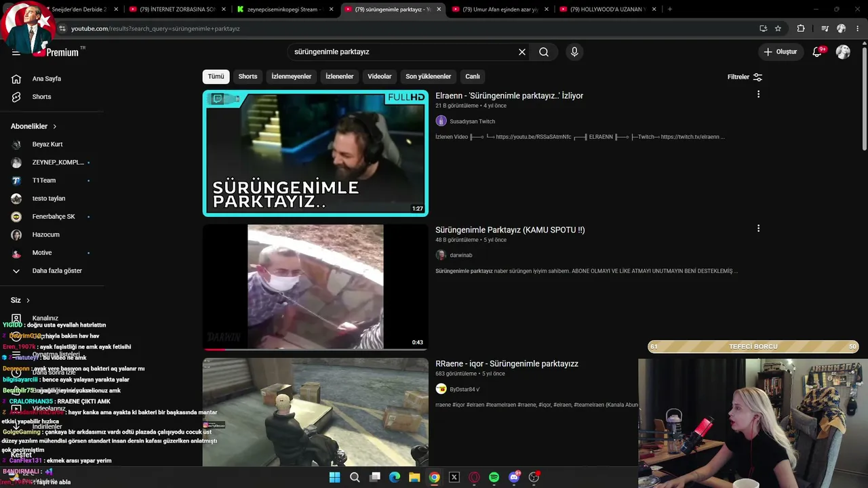Open YouTube notifications bell
868x488 pixels.
818,52
